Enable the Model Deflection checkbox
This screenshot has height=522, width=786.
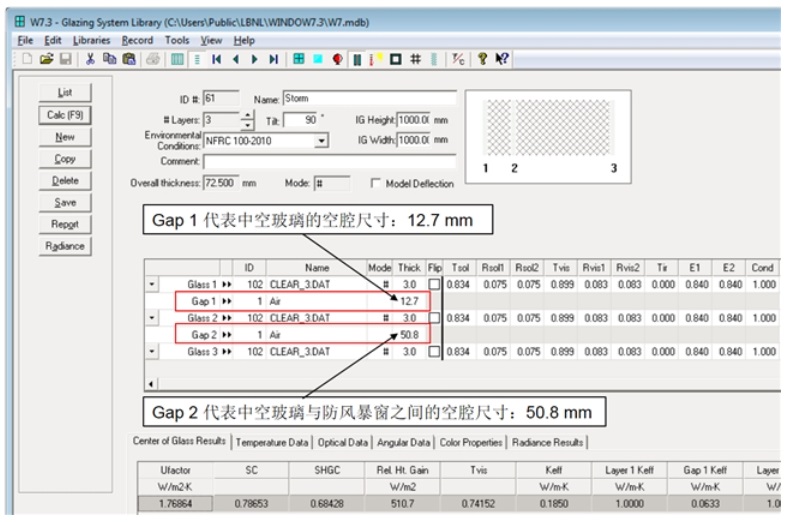pos(376,184)
